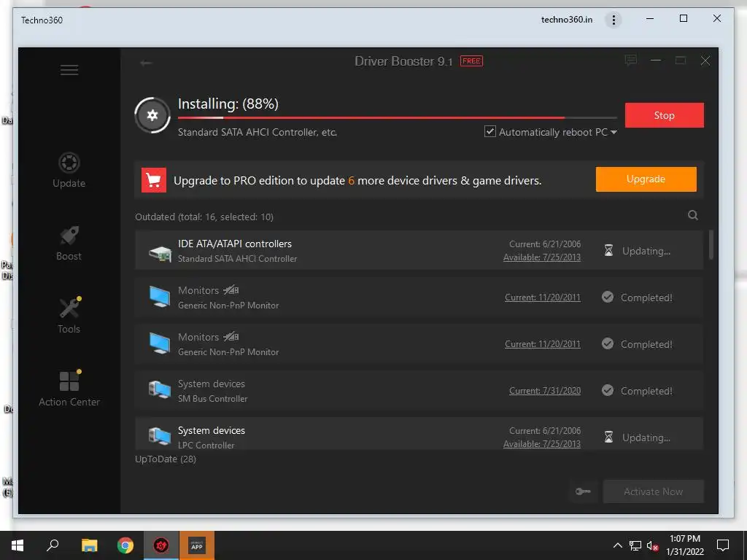Screen dimensions: 747x560
Task: Open Current: 11/20/2011 link of second monitor
Action: coord(543,344)
